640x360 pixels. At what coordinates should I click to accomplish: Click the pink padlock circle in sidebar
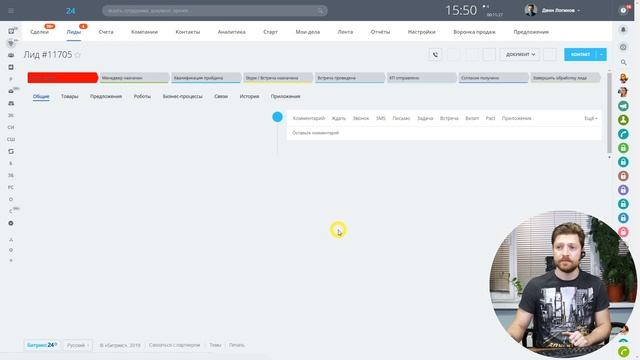pos(623,232)
